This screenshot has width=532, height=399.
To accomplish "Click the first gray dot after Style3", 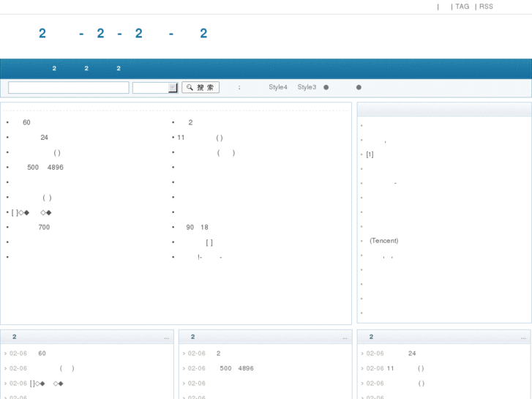I will tap(326, 88).
